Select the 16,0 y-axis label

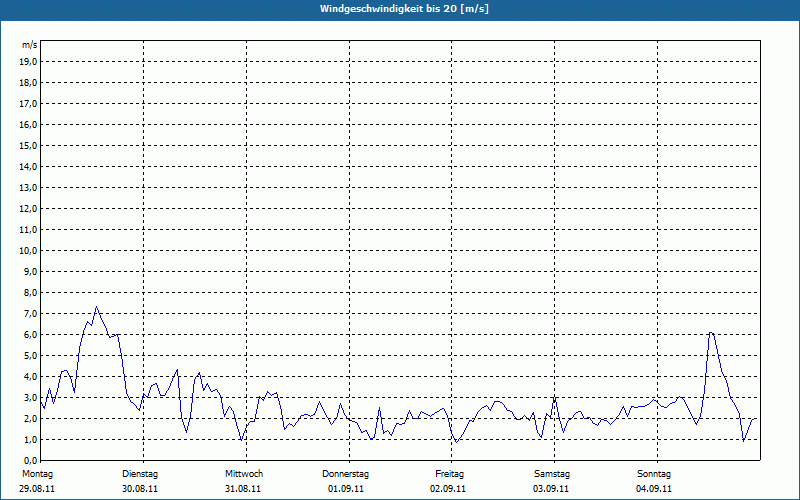[28, 124]
